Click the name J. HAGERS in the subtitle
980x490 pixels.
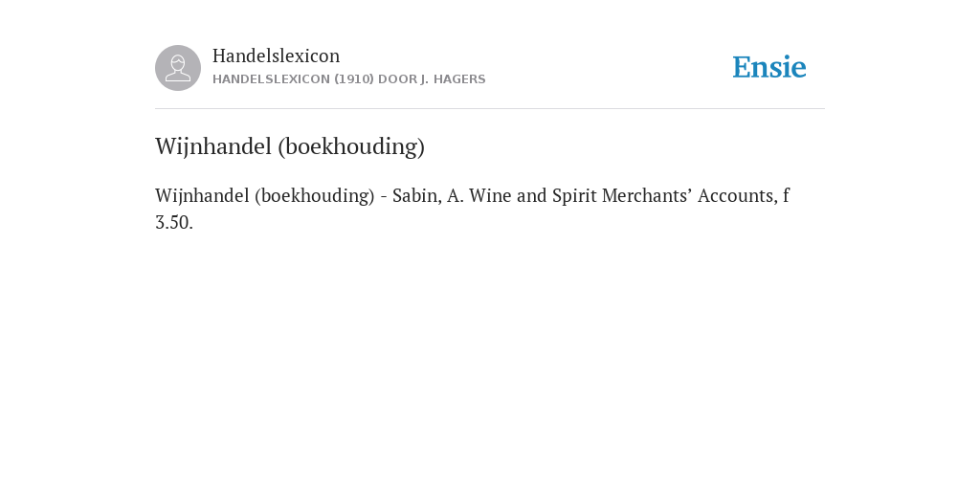tap(453, 79)
